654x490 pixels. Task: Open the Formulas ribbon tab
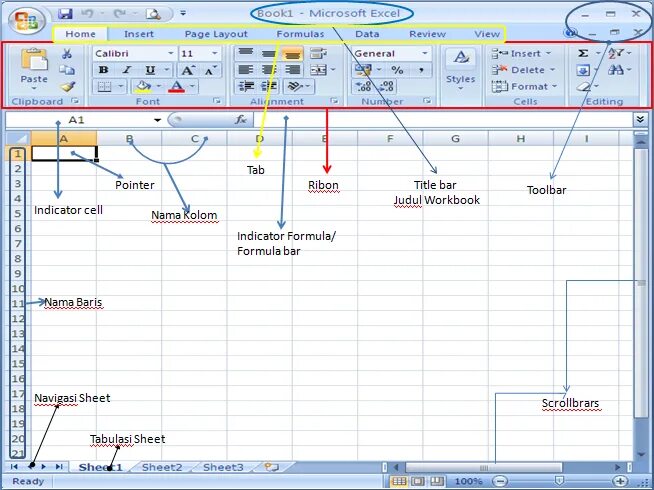click(x=300, y=34)
